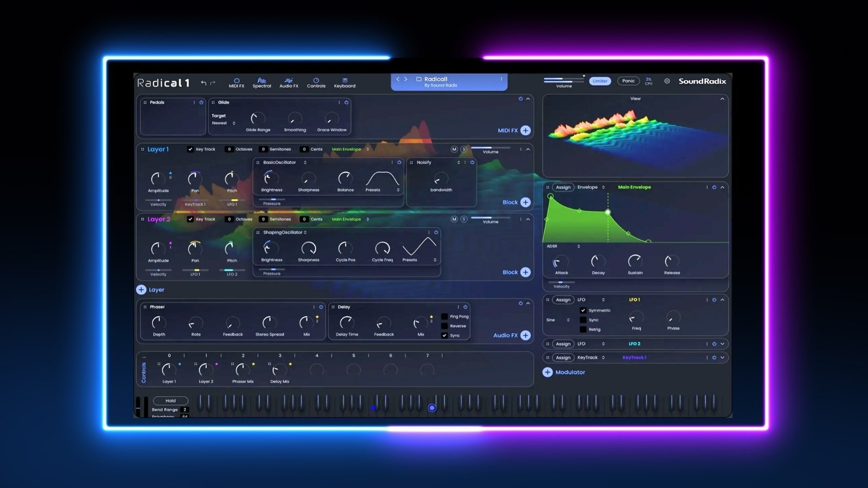Screen dimensions: 868x488
Task: Open LFO 1 Sine waveform dropdown
Action: point(558,320)
